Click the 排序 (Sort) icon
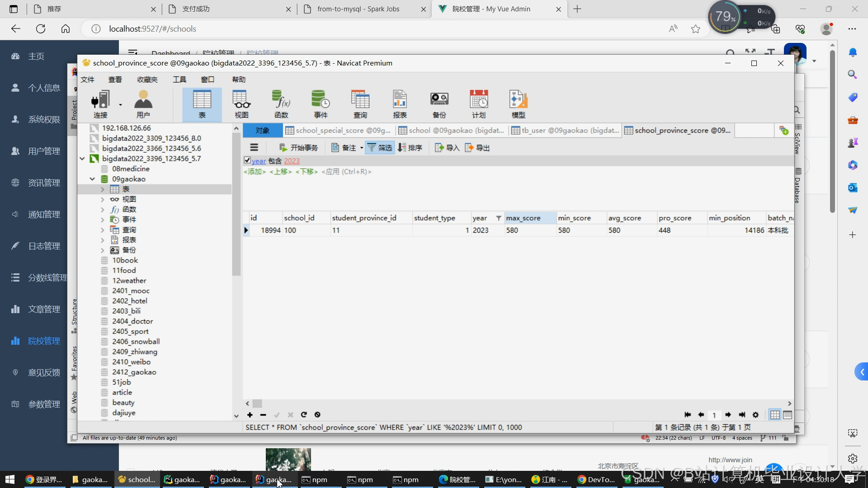Screen dimensions: 868x488 coord(410,147)
